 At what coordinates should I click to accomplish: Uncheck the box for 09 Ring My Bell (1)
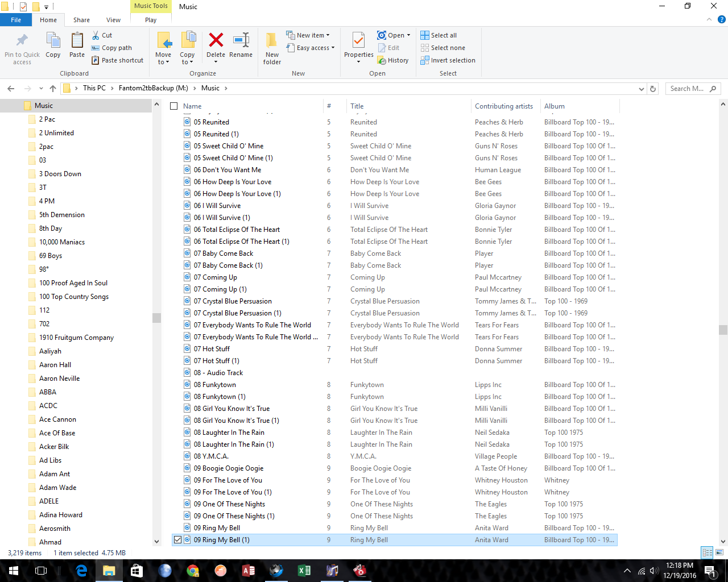pos(177,540)
